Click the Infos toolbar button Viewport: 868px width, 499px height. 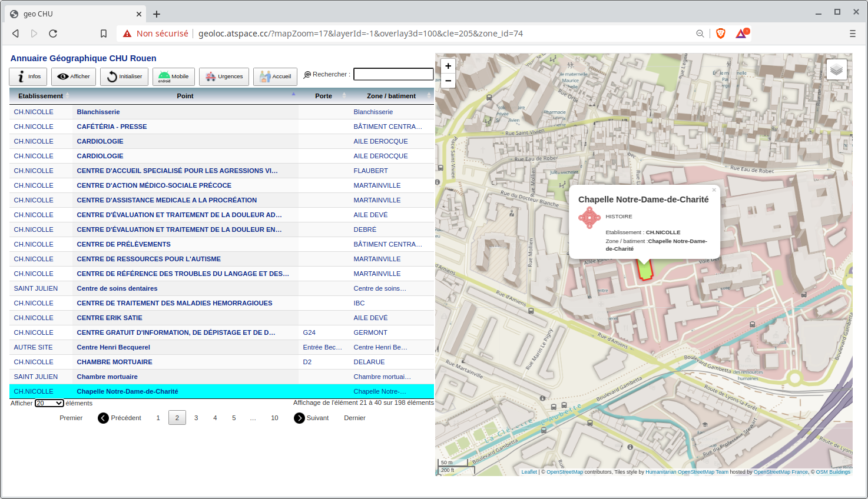(28, 76)
